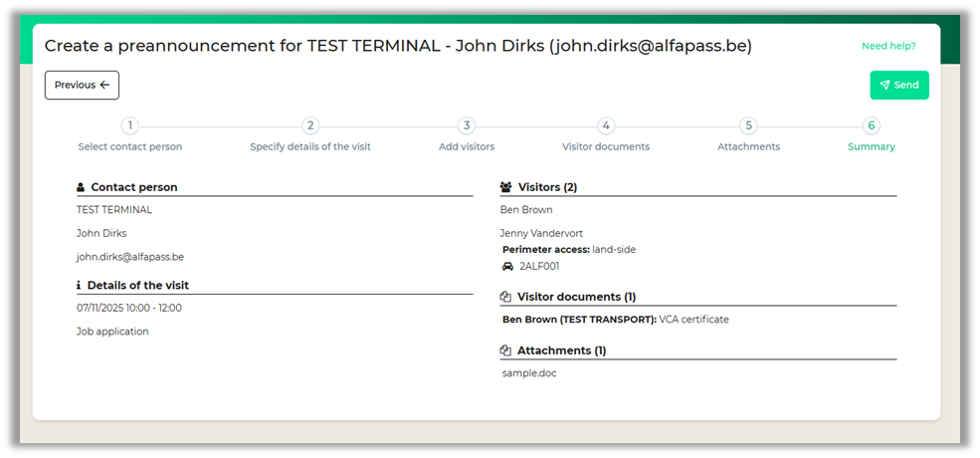Select visitor Ben Brown in list

point(526,210)
